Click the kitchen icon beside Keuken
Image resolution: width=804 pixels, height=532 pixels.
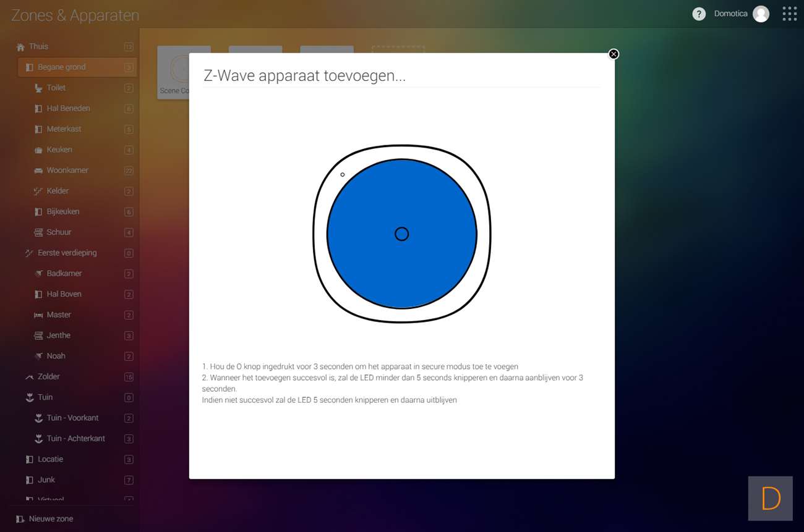(x=38, y=150)
